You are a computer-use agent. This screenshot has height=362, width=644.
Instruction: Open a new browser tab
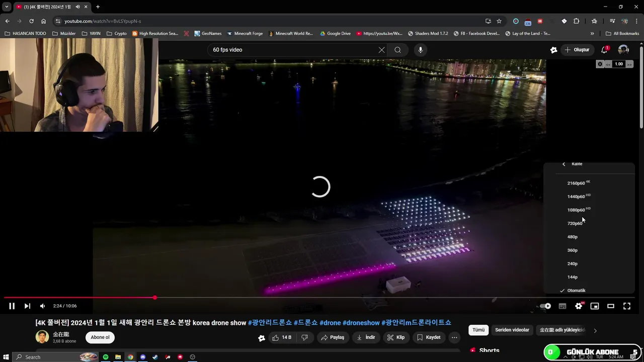pyautogui.click(x=98, y=7)
